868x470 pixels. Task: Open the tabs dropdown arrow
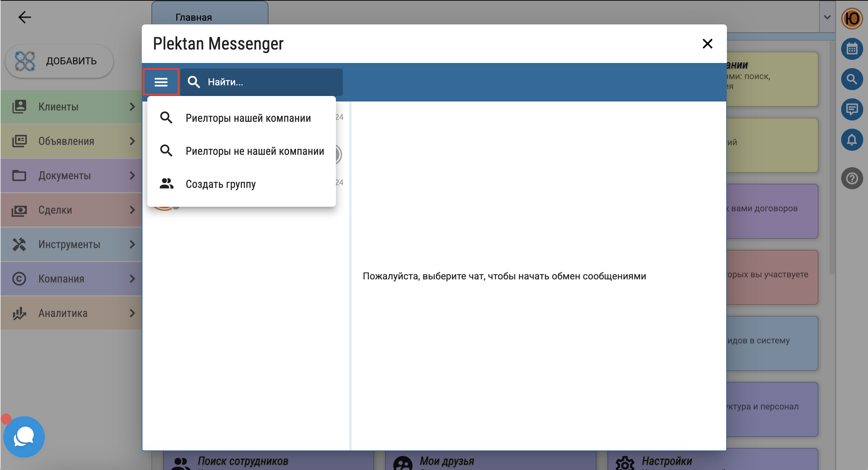(x=827, y=17)
